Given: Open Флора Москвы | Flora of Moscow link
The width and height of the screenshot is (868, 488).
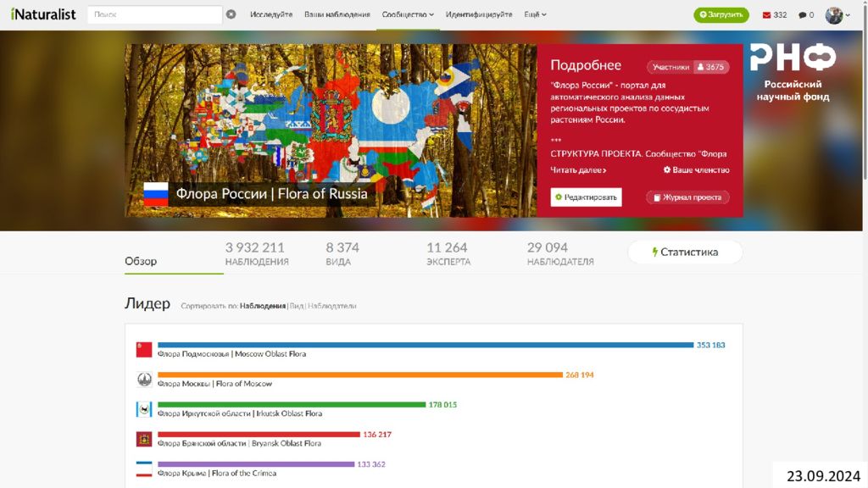Looking at the screenshot, I should [x=214, y=384].
